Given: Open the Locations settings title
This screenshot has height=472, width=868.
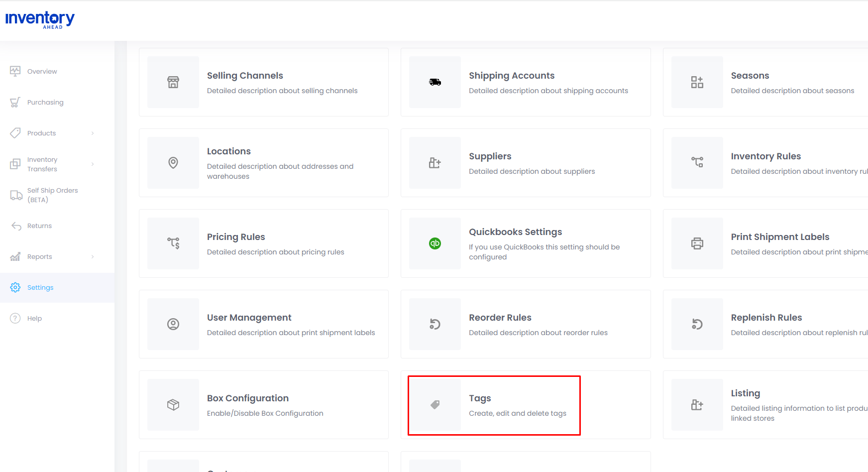Looking at the screenshot, I should point(229,151).
